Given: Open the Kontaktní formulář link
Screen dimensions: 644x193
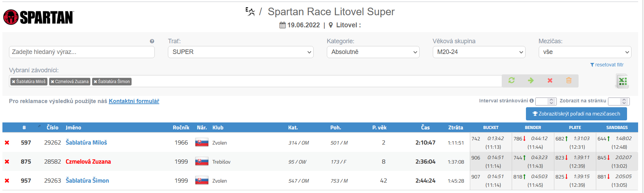Looking at the screenshot, I should tap(134, 101).
